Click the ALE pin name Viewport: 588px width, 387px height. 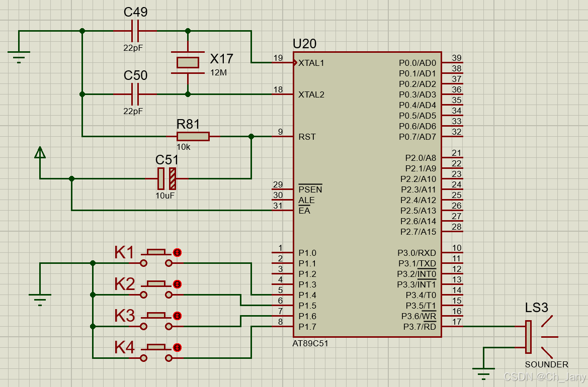306,200
